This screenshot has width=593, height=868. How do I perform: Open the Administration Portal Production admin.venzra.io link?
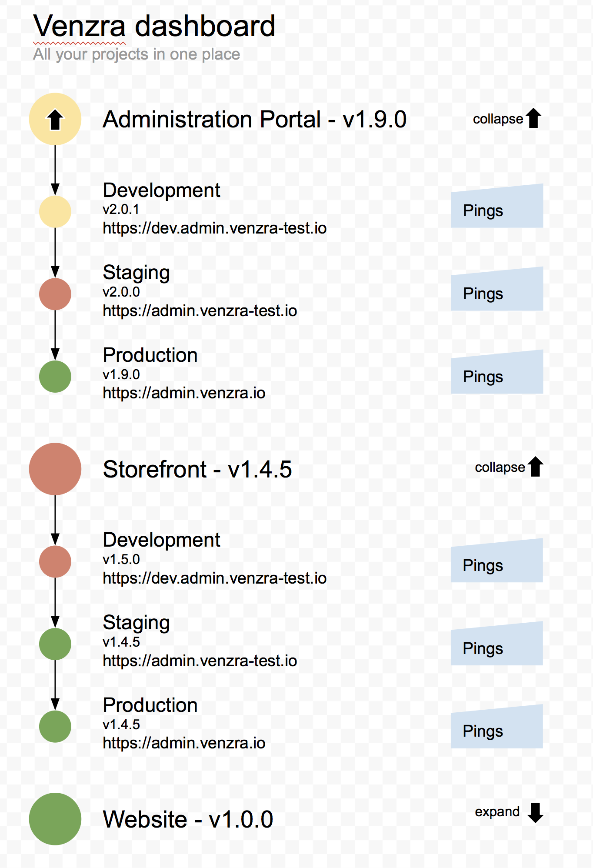[184, 393]
